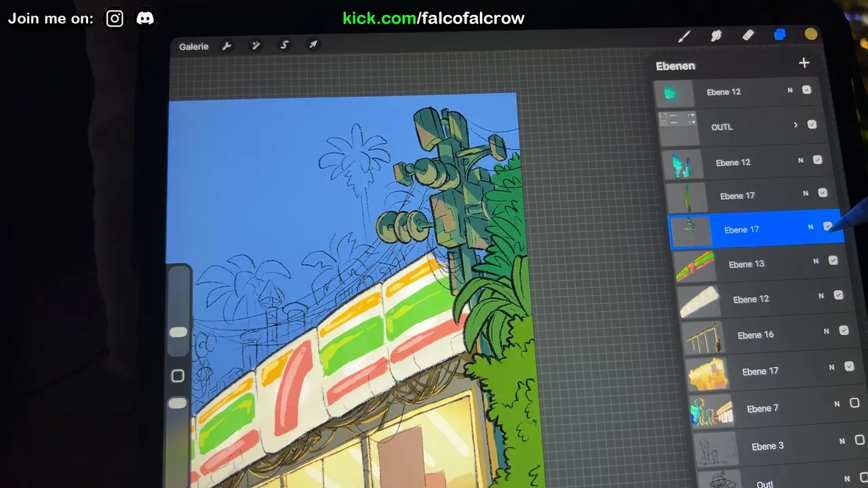Click the lower opacity slider handle

coord(178,403)
